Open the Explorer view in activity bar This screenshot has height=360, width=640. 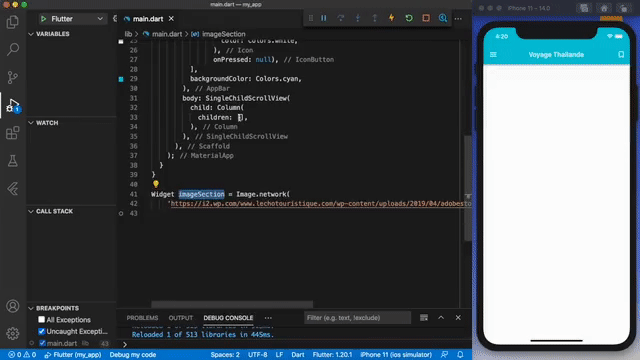(13, 22)
